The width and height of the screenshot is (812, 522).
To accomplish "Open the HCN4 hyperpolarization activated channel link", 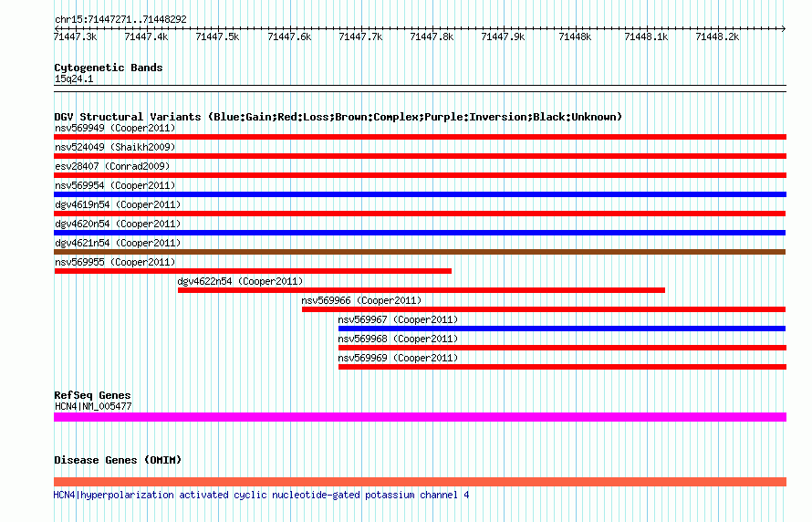I will tap(262, 495).
